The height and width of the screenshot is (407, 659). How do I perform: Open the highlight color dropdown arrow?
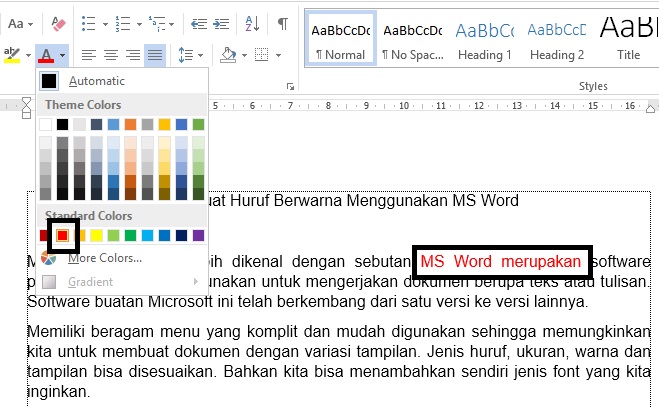(x=28, y=55)
